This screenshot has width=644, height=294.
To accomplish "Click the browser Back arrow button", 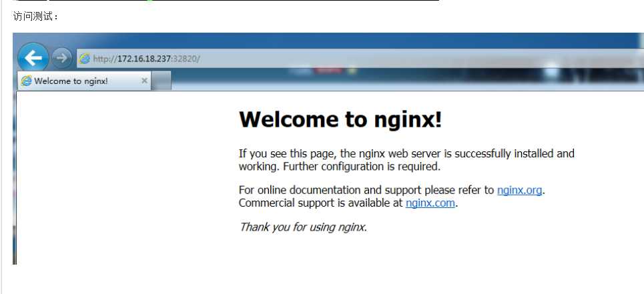I will [x=33, y=58].
